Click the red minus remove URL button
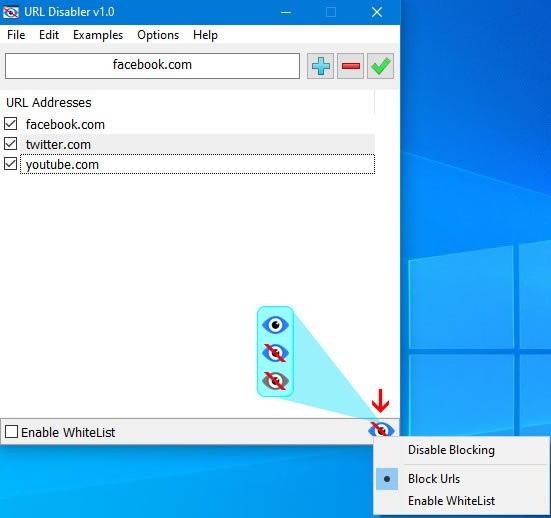Image resolution: width=551 pixels, height=518 pixels. (x=350, y=66)
